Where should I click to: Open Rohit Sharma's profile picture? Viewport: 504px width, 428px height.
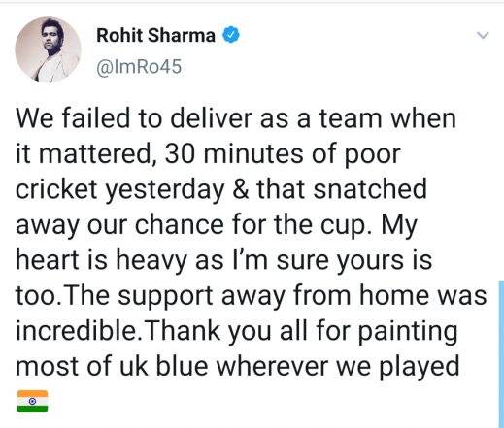coord(48,49)
